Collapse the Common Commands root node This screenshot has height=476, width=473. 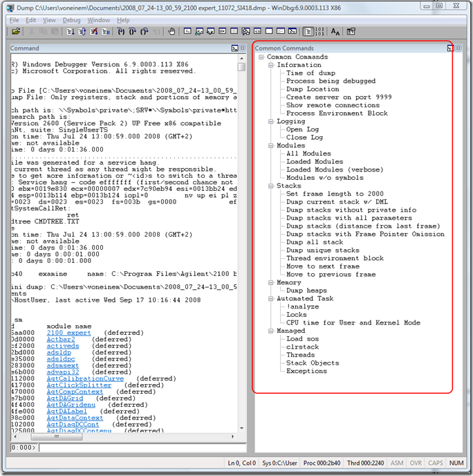[x=261, y=57]
